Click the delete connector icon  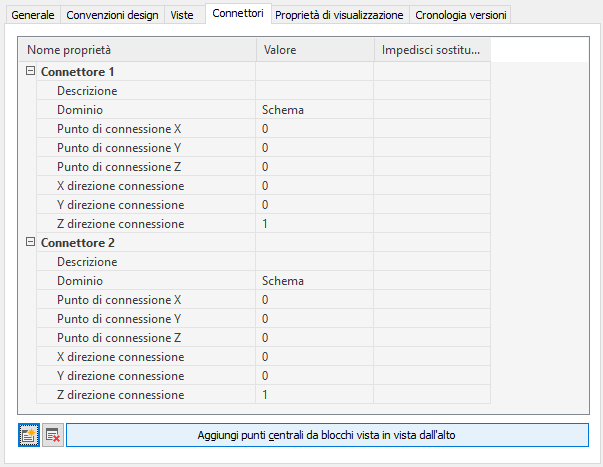[53, 435]
